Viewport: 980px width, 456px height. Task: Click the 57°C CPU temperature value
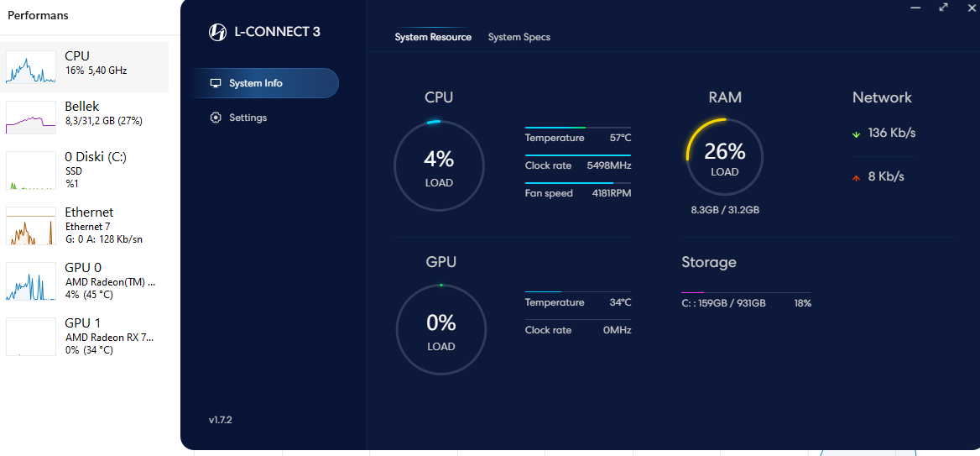click(x=620, y=138)
